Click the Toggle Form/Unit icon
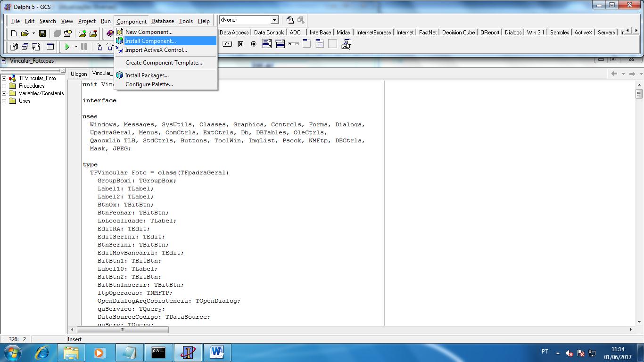Image resolution: width=644 pixels, height=362 pixels. point(36,47)
